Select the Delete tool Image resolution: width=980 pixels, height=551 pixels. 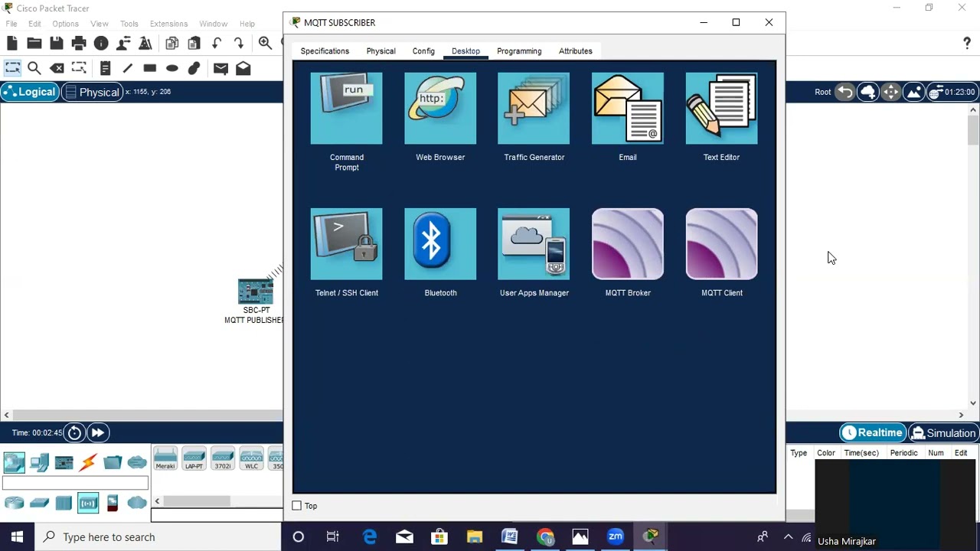pos(57,68)
